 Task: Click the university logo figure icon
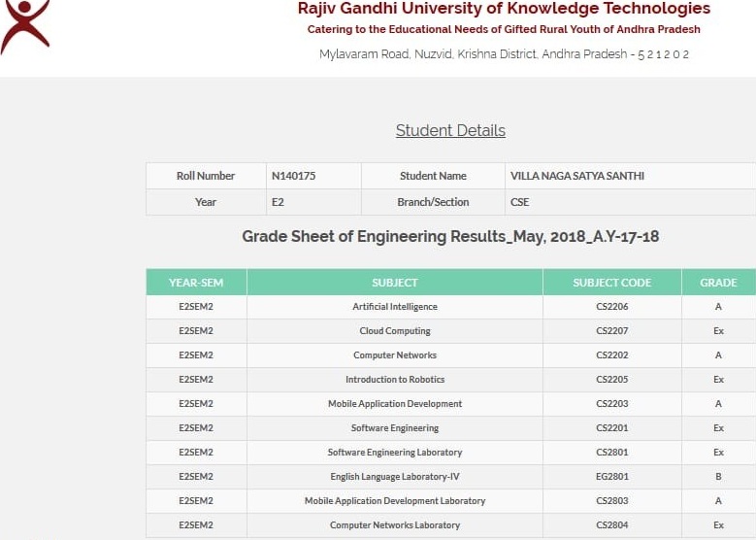pos(24,26)
